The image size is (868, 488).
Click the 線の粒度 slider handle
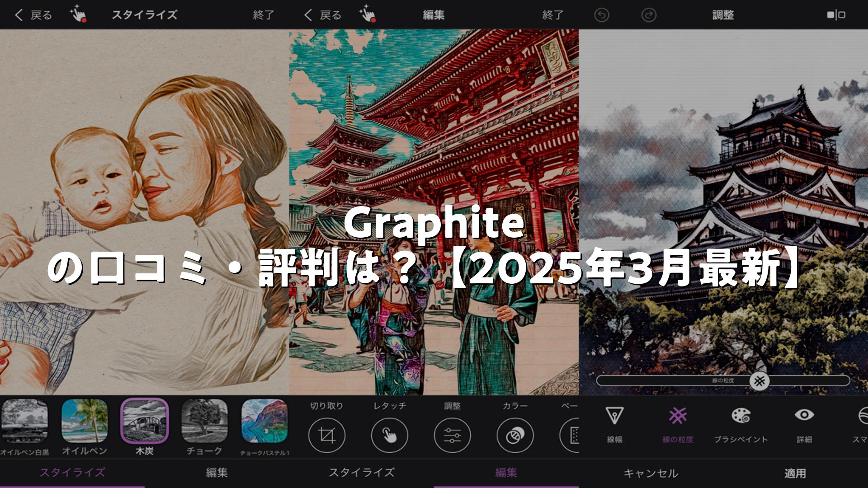(759, 381)
